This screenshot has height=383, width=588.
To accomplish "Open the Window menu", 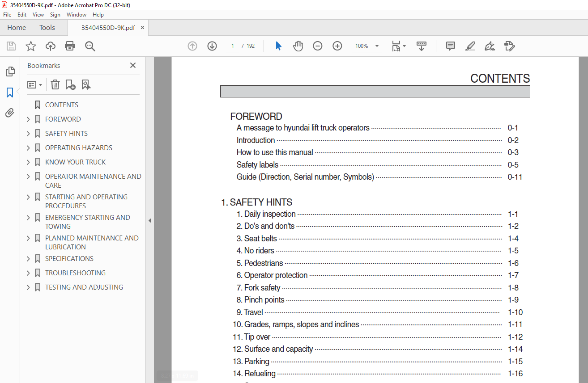I will click(77, 15).
